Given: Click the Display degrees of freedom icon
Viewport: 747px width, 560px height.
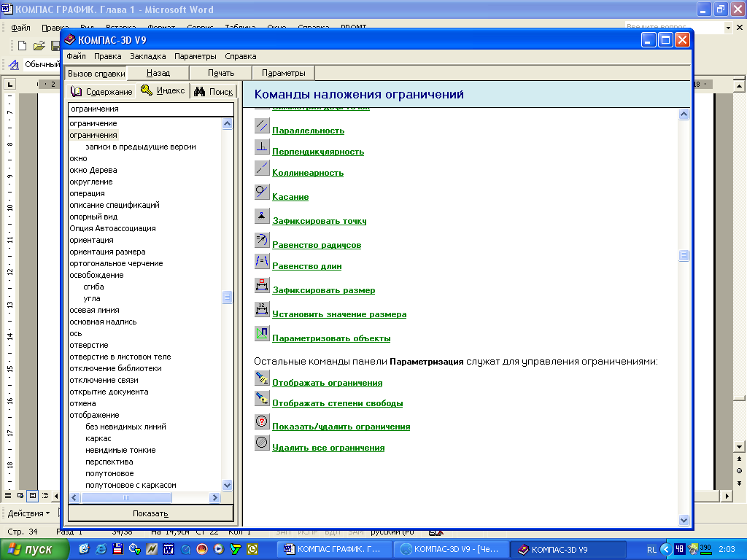Looking at the screenshot, I should point(262,398).
